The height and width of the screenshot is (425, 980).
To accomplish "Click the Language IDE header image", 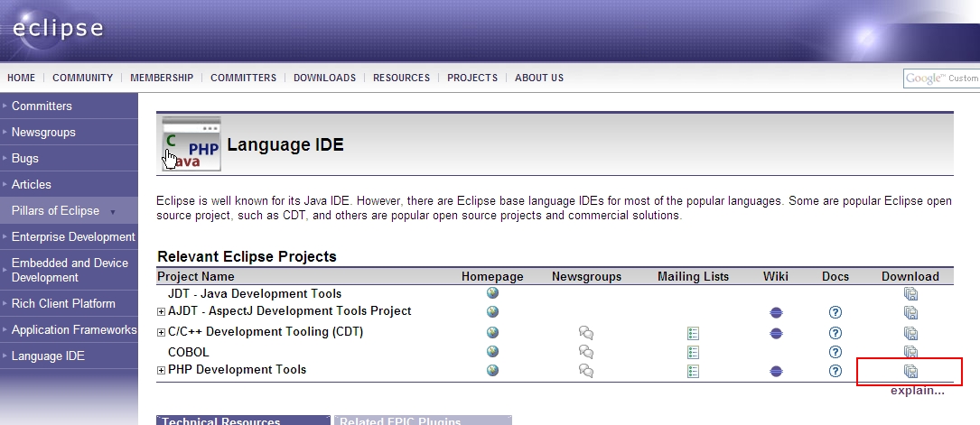I will (x=191, y=143).
